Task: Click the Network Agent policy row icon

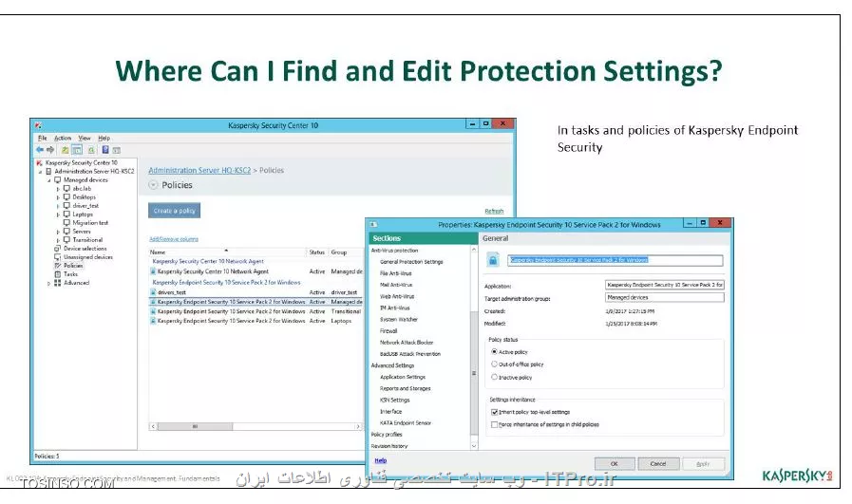Action: point(153,271)
